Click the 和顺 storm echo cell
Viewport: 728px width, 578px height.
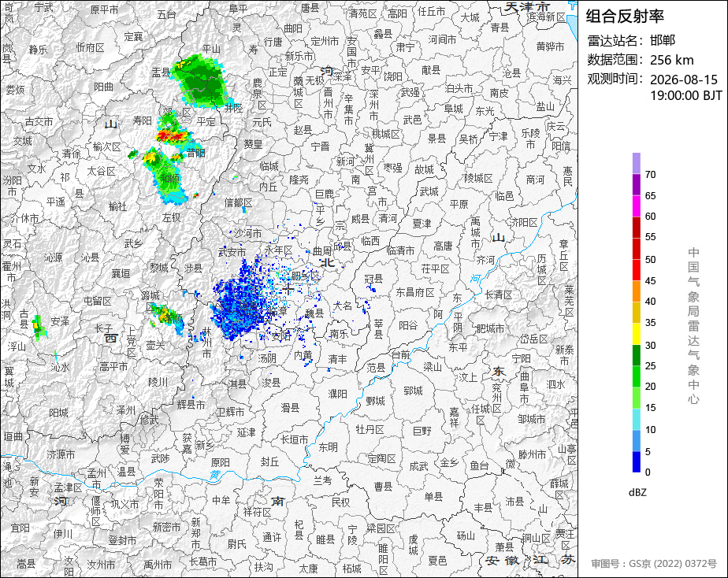pos(165,176)
